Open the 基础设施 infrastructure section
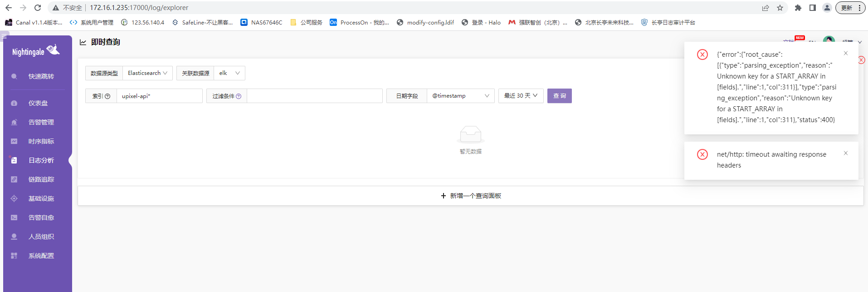Viewport: 868px width, 292px height. 38,198
